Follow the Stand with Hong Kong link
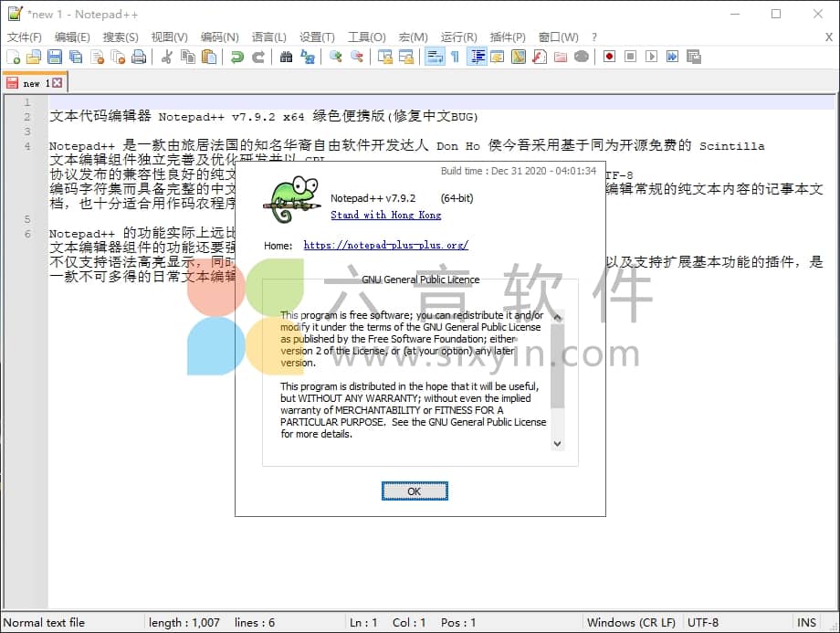The image size is (840, 633). pos(385,216)
